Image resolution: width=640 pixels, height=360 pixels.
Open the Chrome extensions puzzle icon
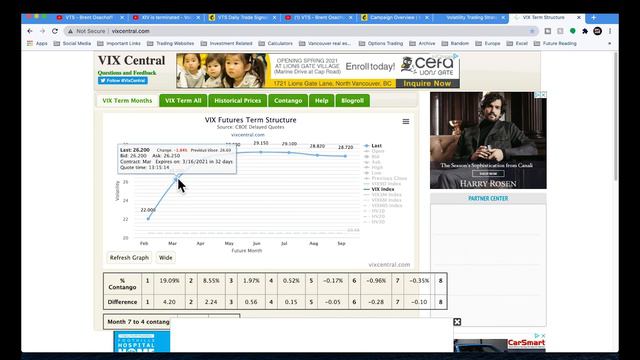(585, 31)
